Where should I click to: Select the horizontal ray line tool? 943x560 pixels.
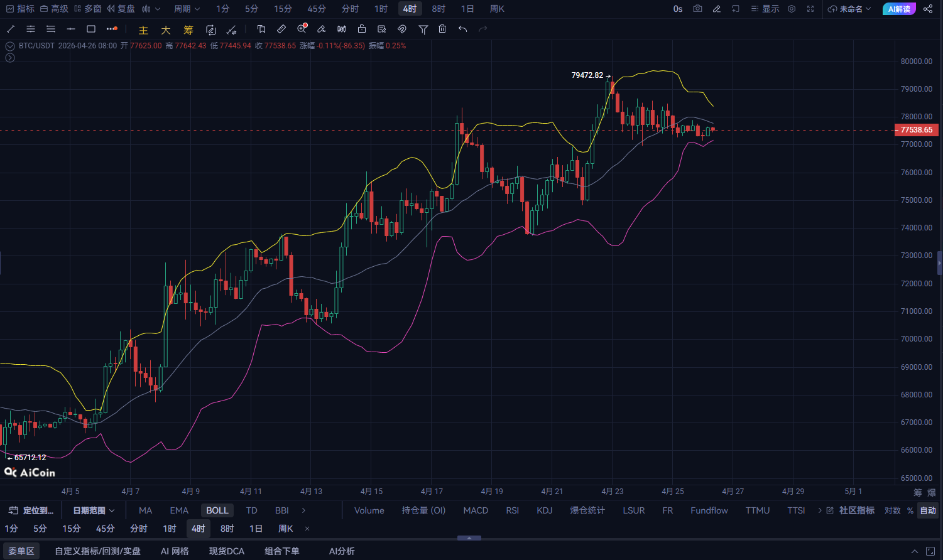coord(71,29)
